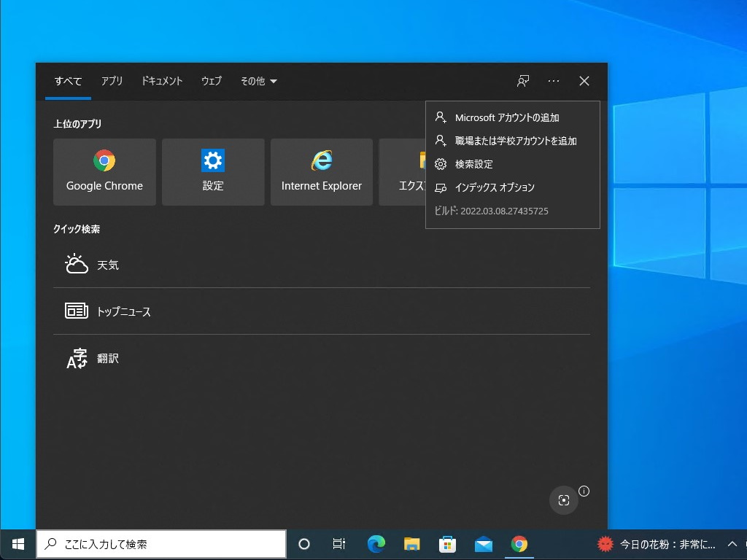The width and height of the screenshot is (747, 560).
Task: Launch Microsoft Edge from the taskbar
Action: coord(376,544)
